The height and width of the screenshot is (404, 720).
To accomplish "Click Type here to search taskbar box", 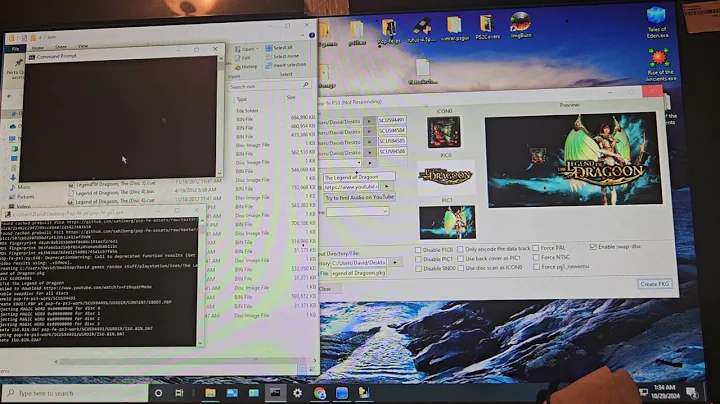I will click(75, 393).
